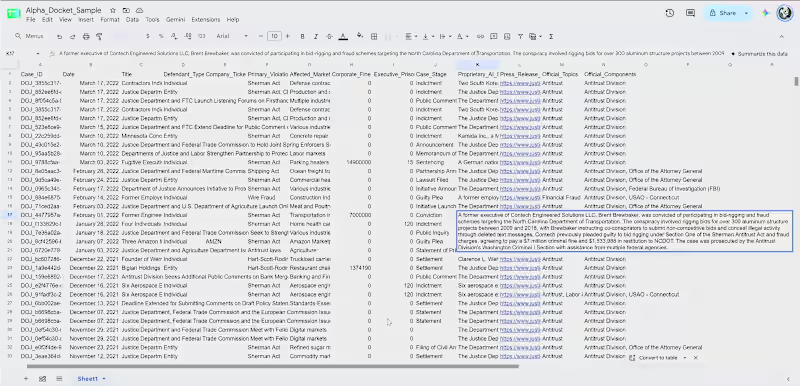Decrease decimal places
The width and height of the screenshot is (800, 386).
[x=174, y=37]
